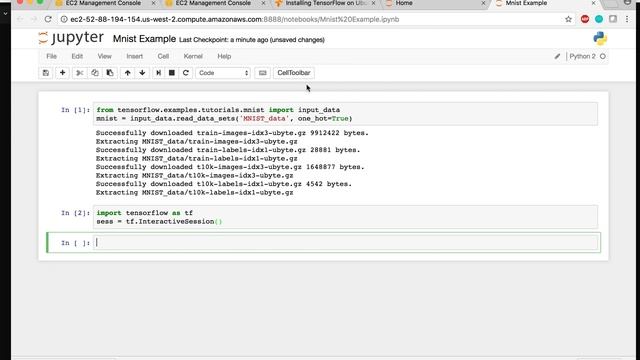Go back in browser history
The height and width of the screenshot is (360, 640).
(x=20, y=19)
